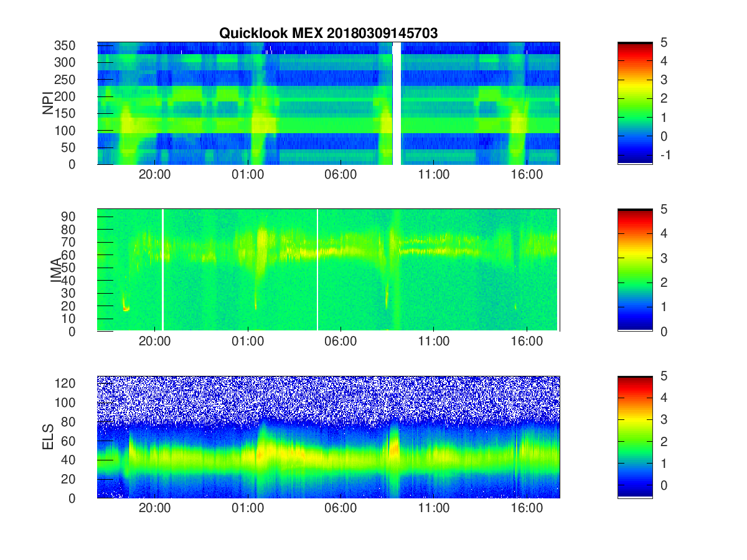Click the 1 tick on ELS color bar

[663, 464]
